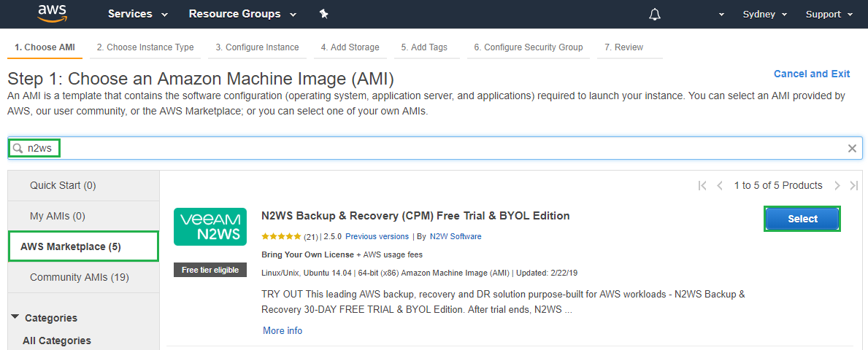Go to the next results page arrow
This screenshot has width=868, height=350.
click(x=837, y=186)
